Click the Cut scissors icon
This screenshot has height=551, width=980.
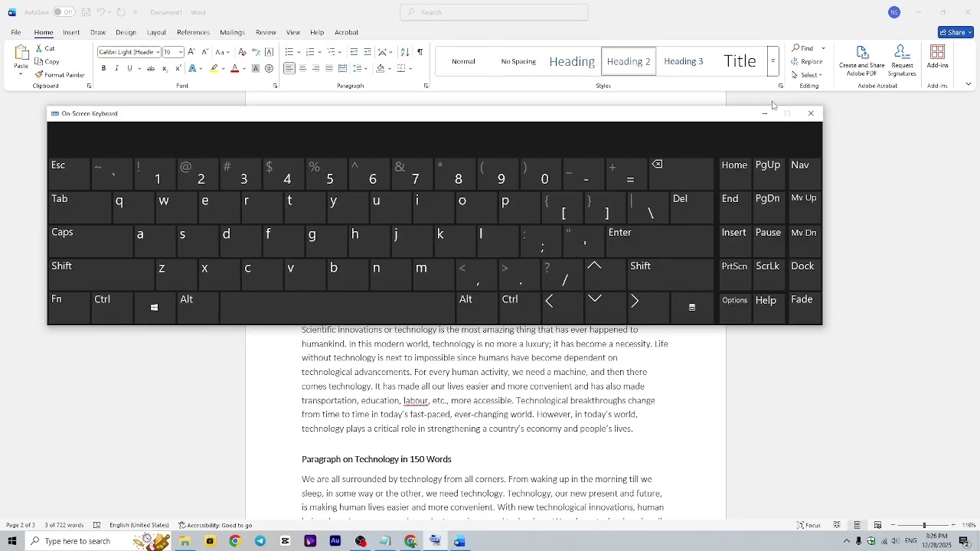point(38,48)
